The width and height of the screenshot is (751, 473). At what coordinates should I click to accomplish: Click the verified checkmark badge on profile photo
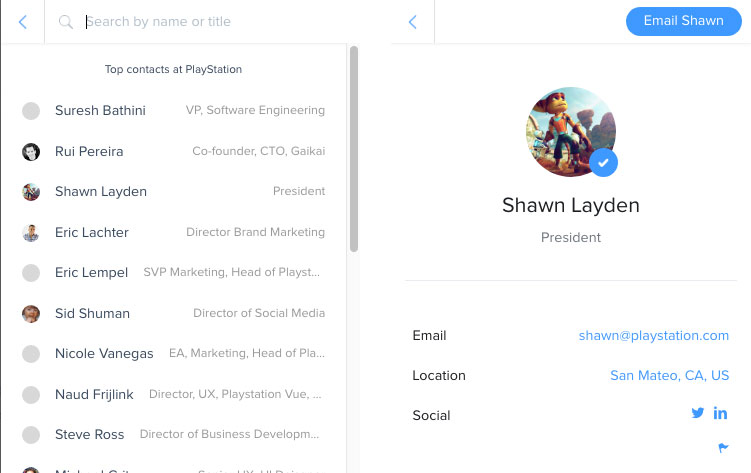pos(603,163)
